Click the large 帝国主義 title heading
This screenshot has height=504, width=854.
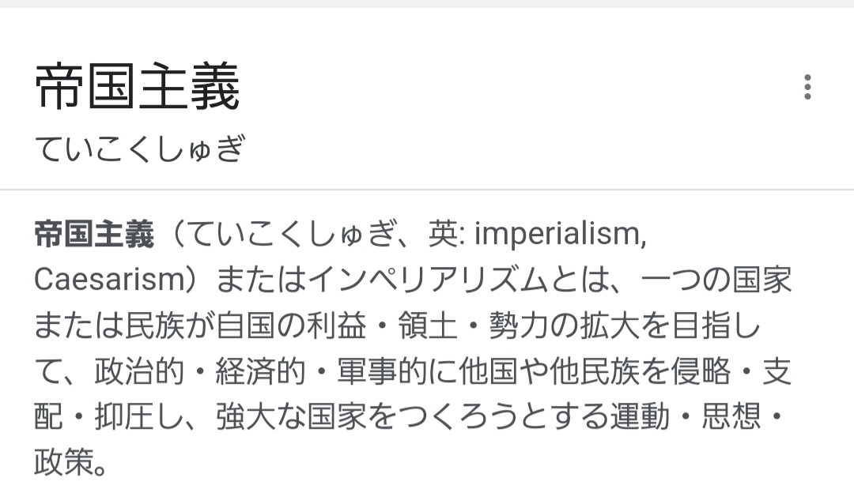[138, 87]
